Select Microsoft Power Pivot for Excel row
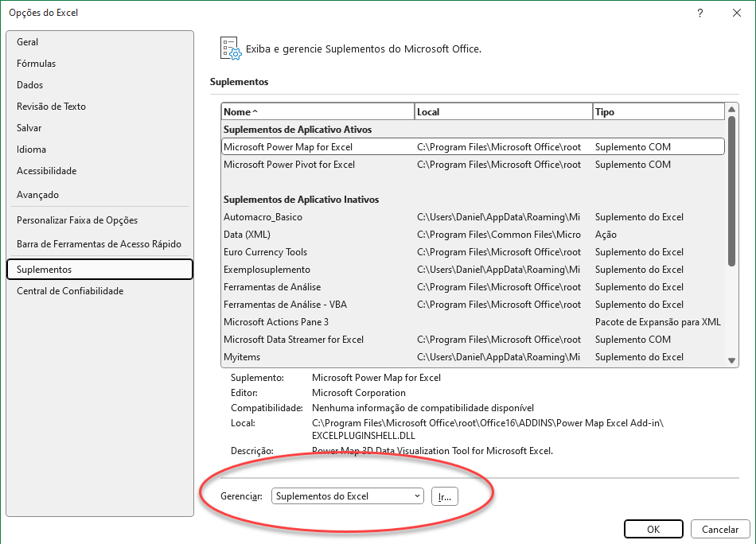This screenshot has height=544, width=756. (x=473, y=165)
